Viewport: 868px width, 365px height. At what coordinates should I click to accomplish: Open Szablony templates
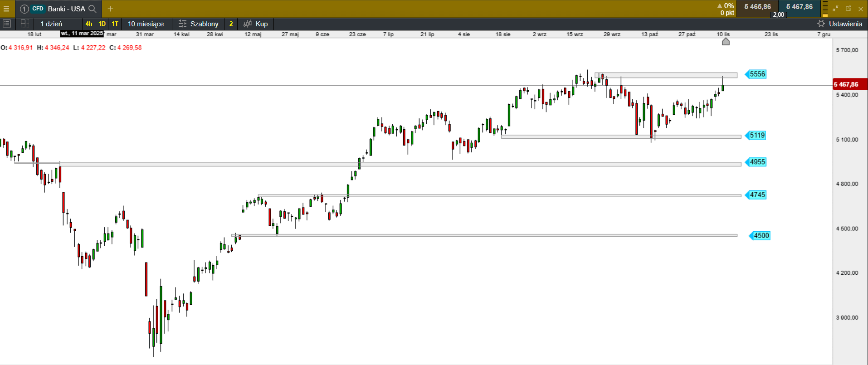coord(199,24)
